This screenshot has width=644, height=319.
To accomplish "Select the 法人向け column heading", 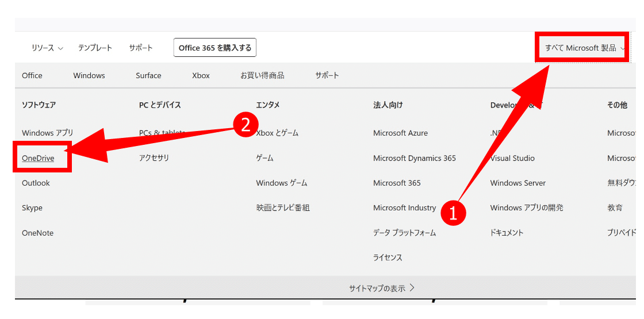I will [x=388, y=105].
